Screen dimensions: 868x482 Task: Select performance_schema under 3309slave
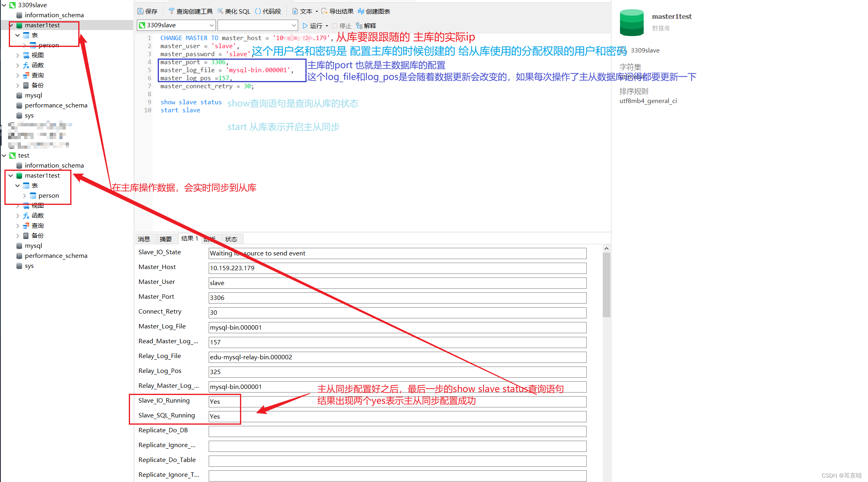[x=56, y=105]
